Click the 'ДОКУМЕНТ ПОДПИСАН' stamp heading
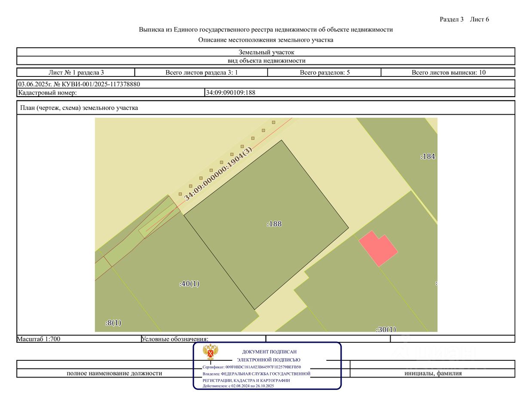 click(269, 352)
